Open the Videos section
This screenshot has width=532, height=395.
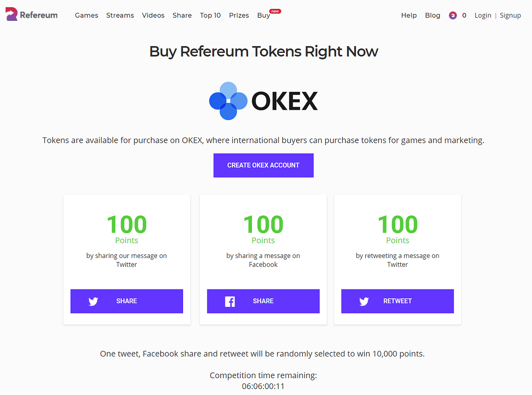[153, 16]
